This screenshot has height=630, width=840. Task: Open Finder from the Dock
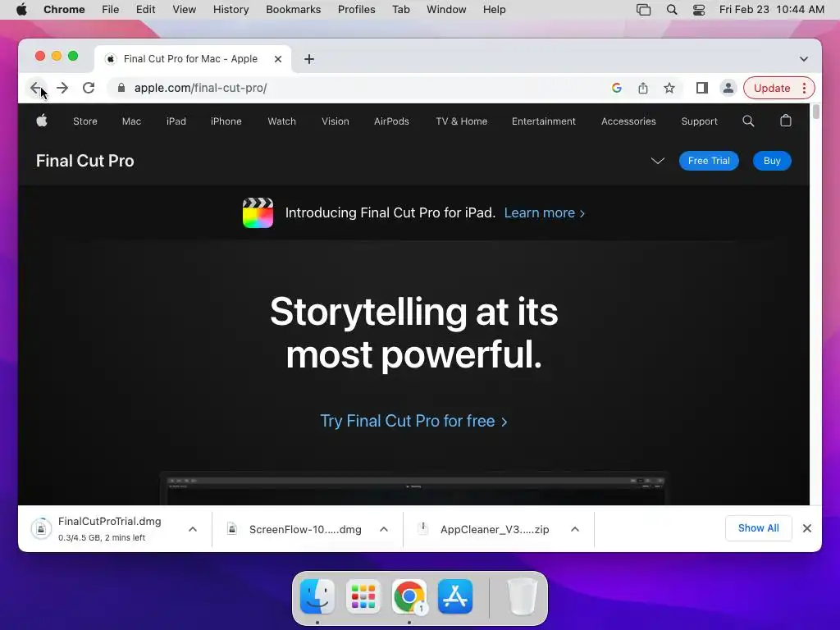click(317, 596)
